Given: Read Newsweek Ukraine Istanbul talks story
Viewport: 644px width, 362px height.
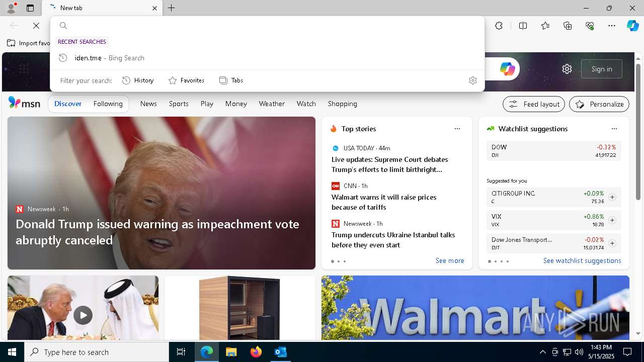Looking at the screenshot, I should 393,240.
